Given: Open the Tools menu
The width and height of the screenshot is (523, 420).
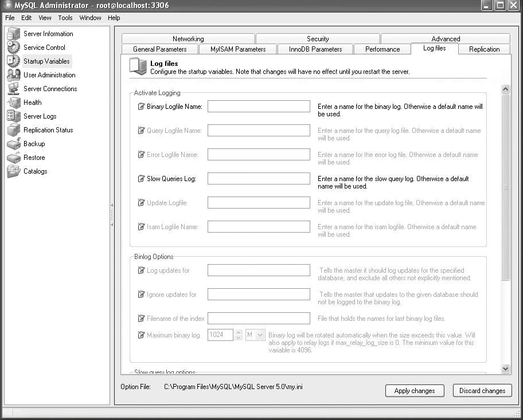Looking at the screenshot, I should pyautogui.click(x=65, y=18).
